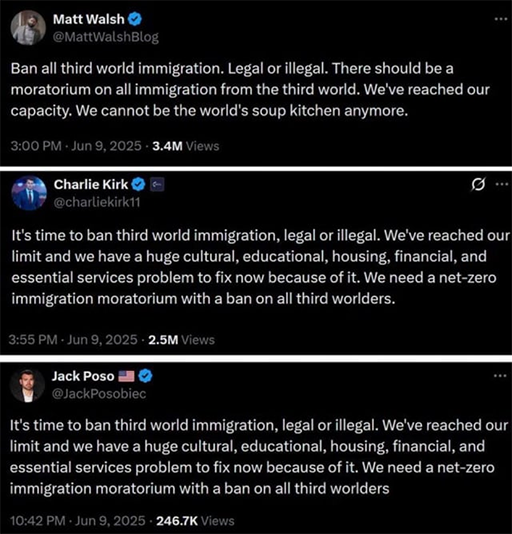Open Jack Poso's profile avatar
512x534 pixels.
pos(27,386)
